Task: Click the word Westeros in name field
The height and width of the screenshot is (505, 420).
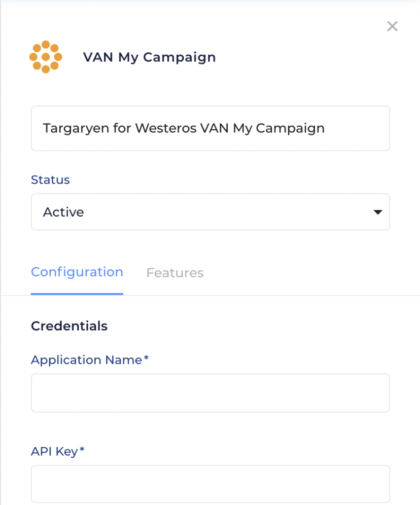Action: pos(166,128)
